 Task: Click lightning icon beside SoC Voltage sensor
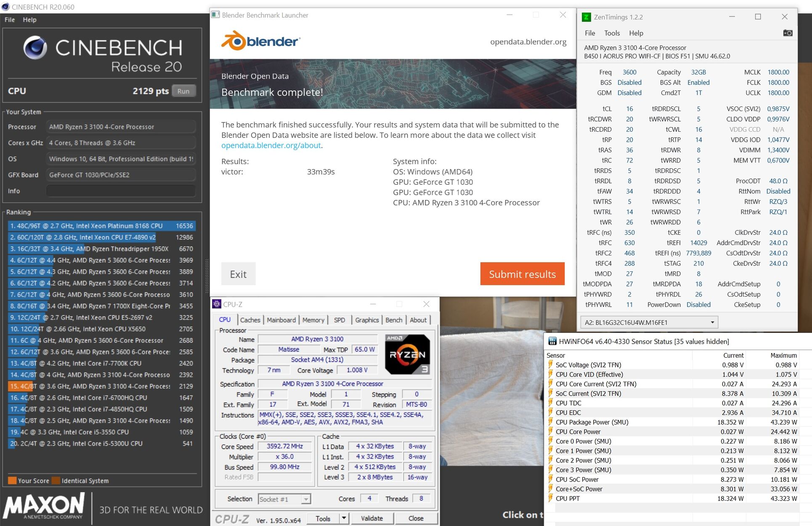(x=550, y=365)
